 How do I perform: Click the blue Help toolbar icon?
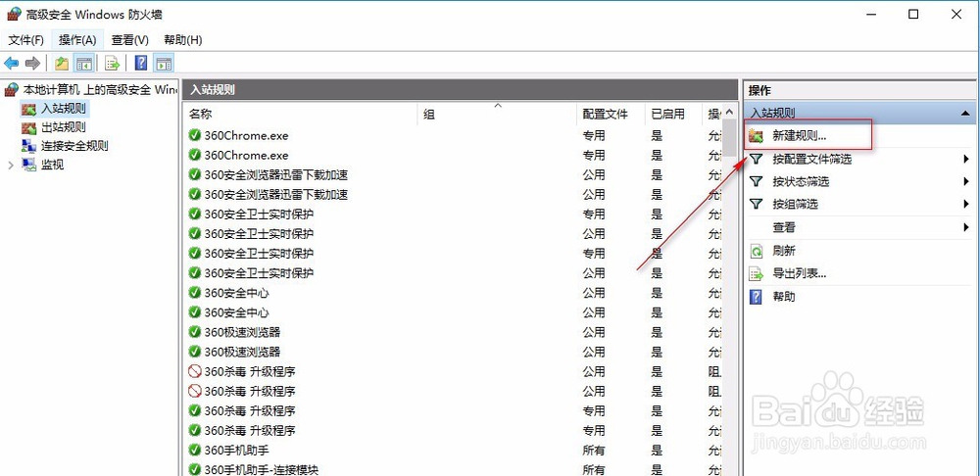coord(141,63)
